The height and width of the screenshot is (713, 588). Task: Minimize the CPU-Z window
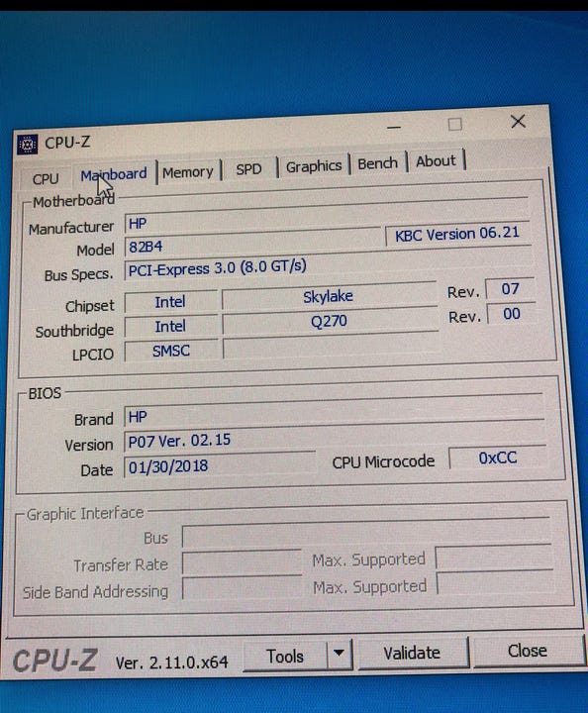coord(394,128)
